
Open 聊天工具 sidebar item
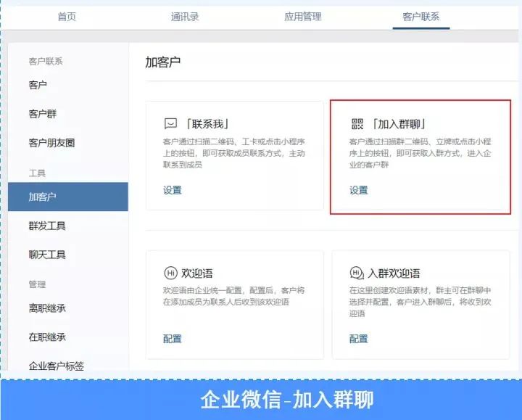(47, 255)
